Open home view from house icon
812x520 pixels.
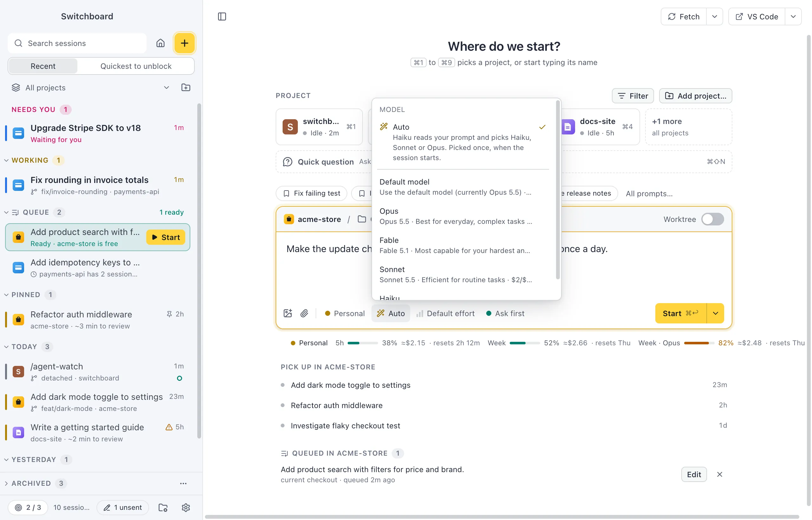pos(160,43)
